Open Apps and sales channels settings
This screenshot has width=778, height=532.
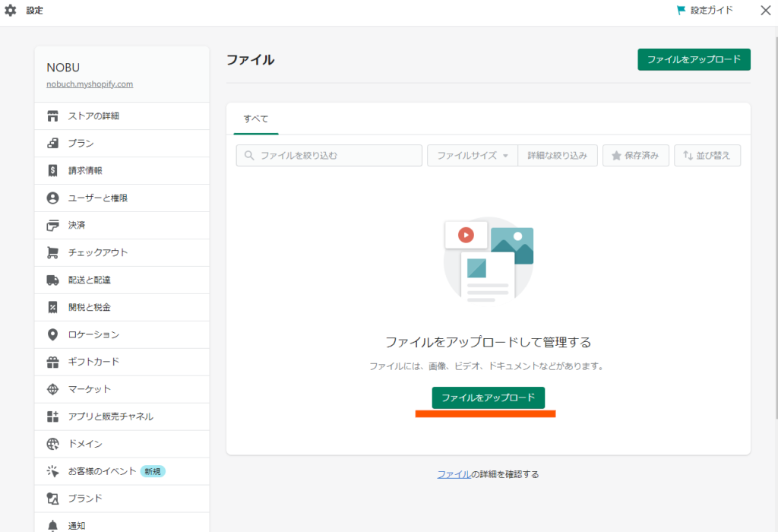point(110,416)
